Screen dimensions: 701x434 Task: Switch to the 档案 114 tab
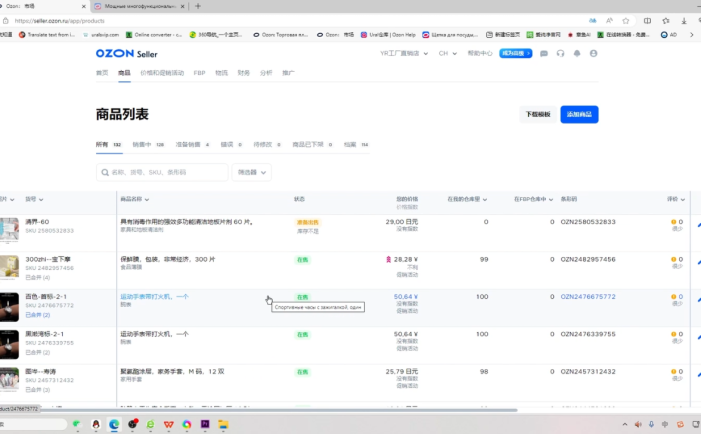(356, 144)
